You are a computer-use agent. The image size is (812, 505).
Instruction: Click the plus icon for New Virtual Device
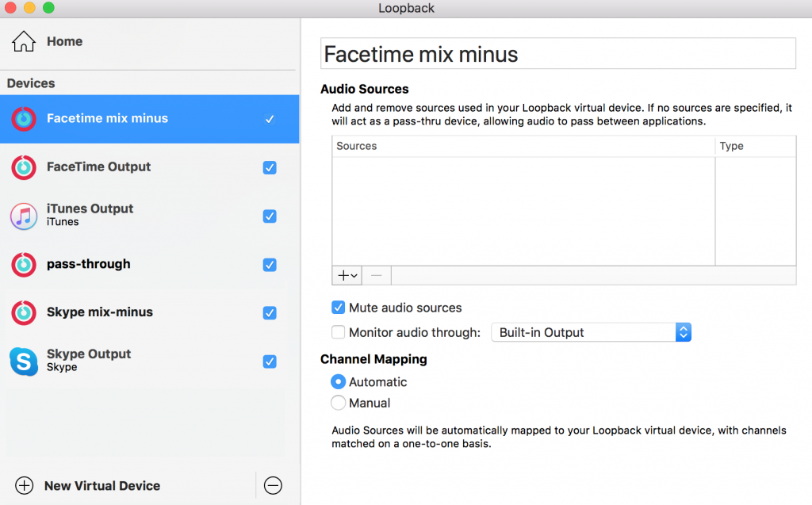tap(25, 485)
